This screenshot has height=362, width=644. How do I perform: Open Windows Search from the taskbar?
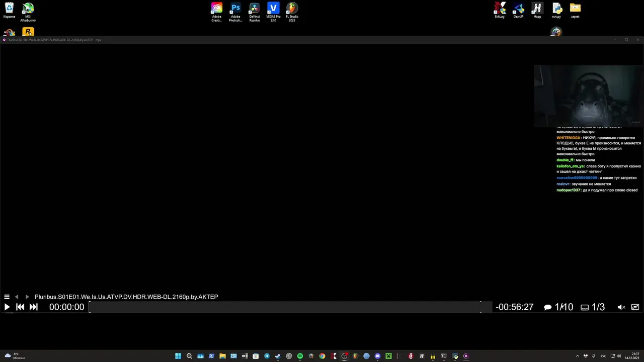tap(189, 356)
